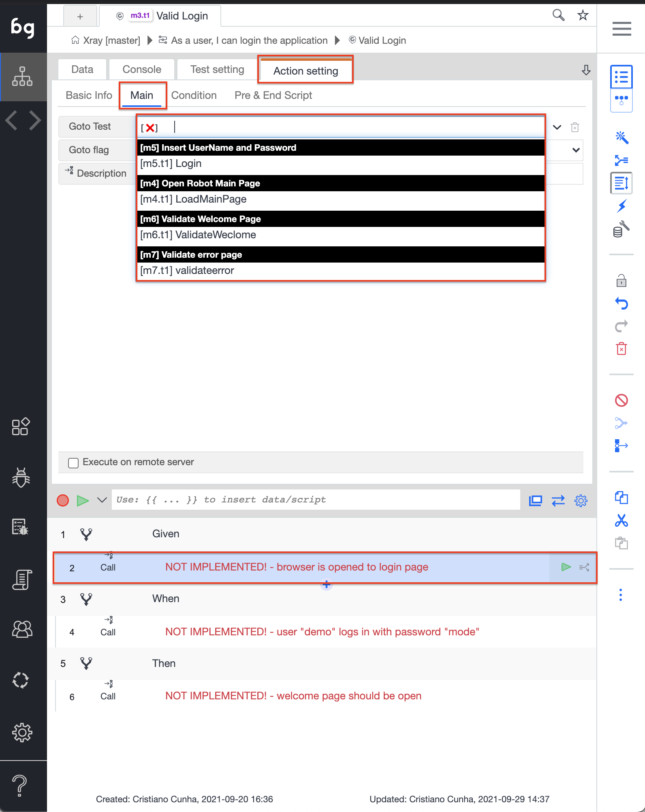Click the window layout icon beside command box
645x812 pixels.
click(536, 500)
